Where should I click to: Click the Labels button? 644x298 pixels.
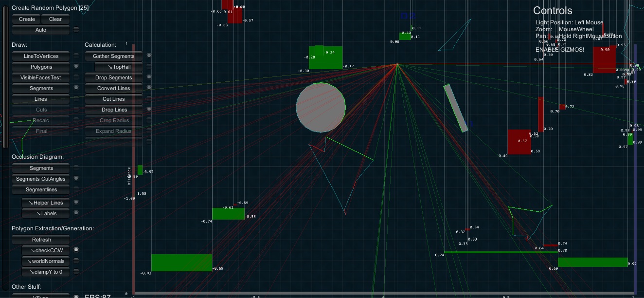tap(46, 214)
